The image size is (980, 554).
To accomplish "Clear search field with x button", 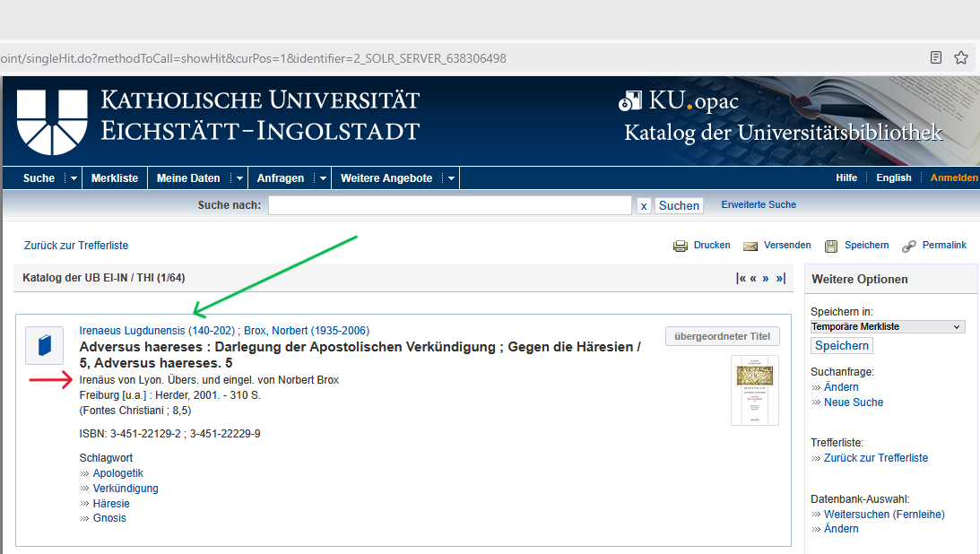I will pos(644,205).
